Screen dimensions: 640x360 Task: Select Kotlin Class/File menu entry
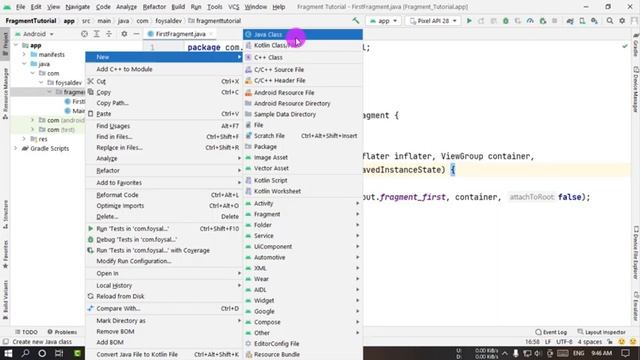pyautogui.click(x=302, y=45)
